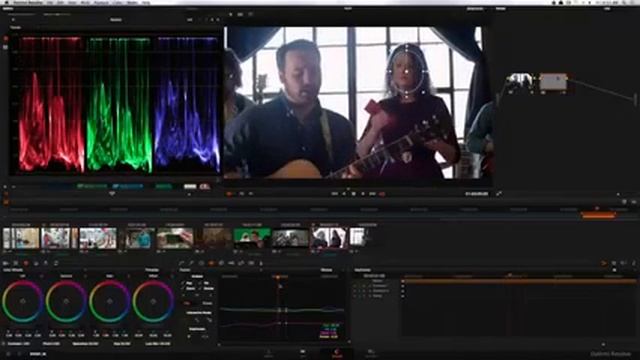The image size is (640, 360).
Task: Expand the Corrector 1 keyframe row
Action: (370, 286)
